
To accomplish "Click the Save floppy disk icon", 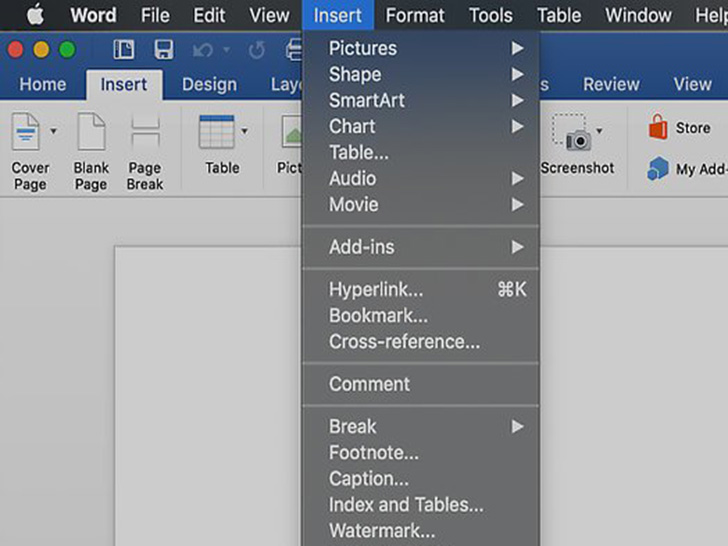I will tap(164, 50).
